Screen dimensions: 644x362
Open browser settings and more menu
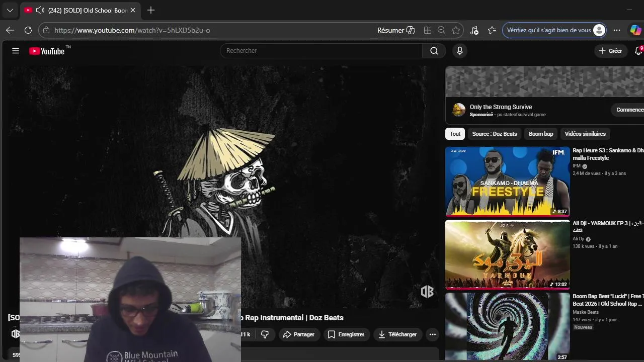(617, 30)
